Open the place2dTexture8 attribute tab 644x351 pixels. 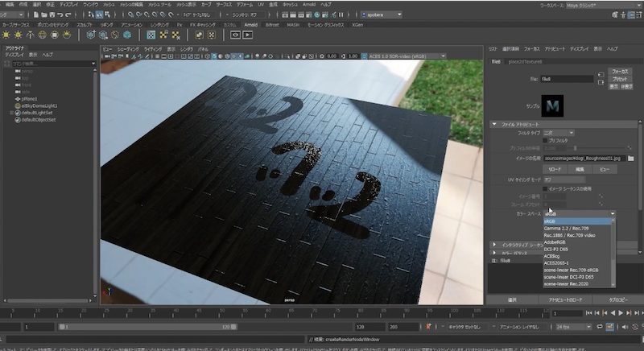[x=526, y=61]
